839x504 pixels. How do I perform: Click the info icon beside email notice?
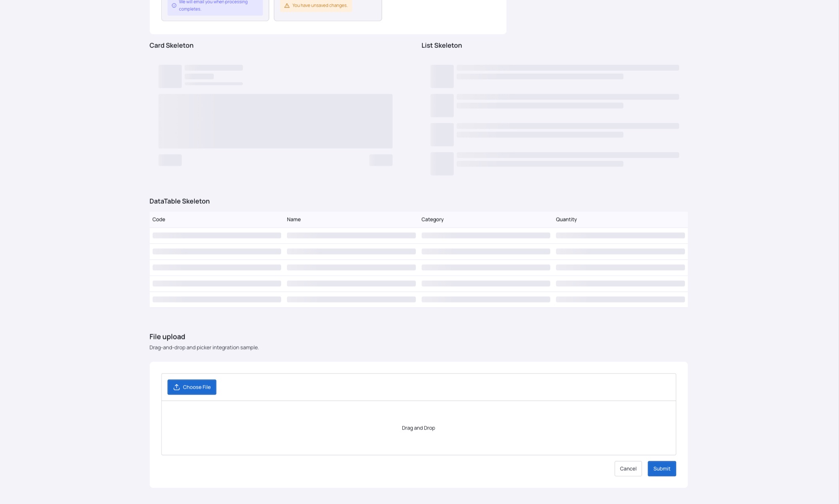pyautogui.click(x=174, y=5)
